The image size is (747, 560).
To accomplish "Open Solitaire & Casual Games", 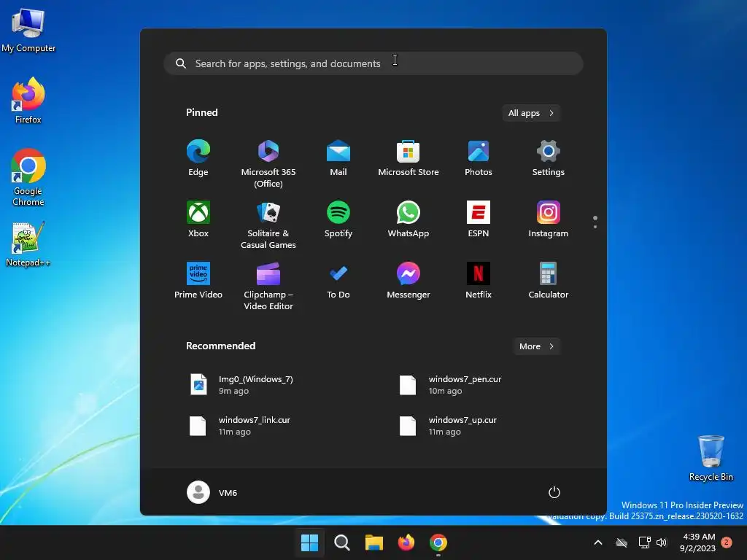I will [x=268, y=225].
